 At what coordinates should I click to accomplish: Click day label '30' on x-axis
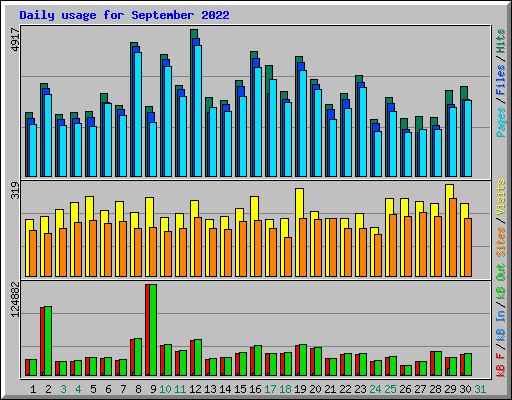[465, 389]
